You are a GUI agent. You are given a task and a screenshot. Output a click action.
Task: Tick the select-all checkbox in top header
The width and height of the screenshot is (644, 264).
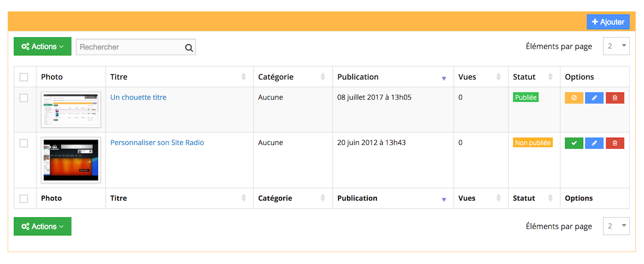24,77
